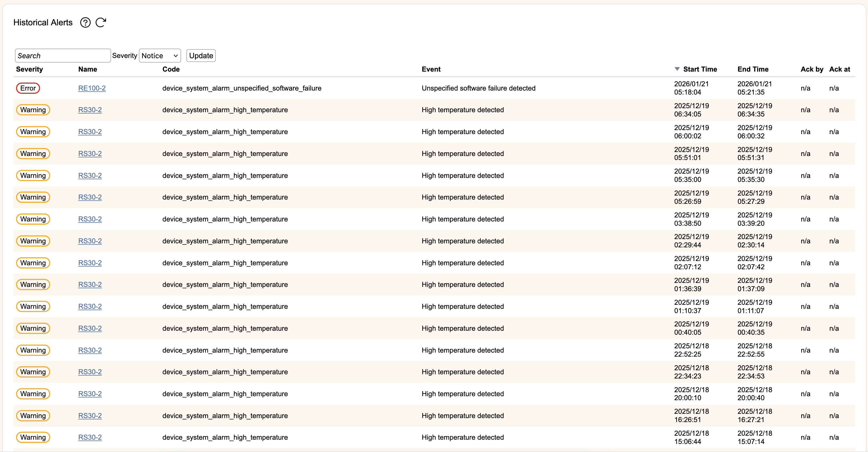
Task: Open RS30-2 link for 03:38:50 alert
Action: point(90,219)
